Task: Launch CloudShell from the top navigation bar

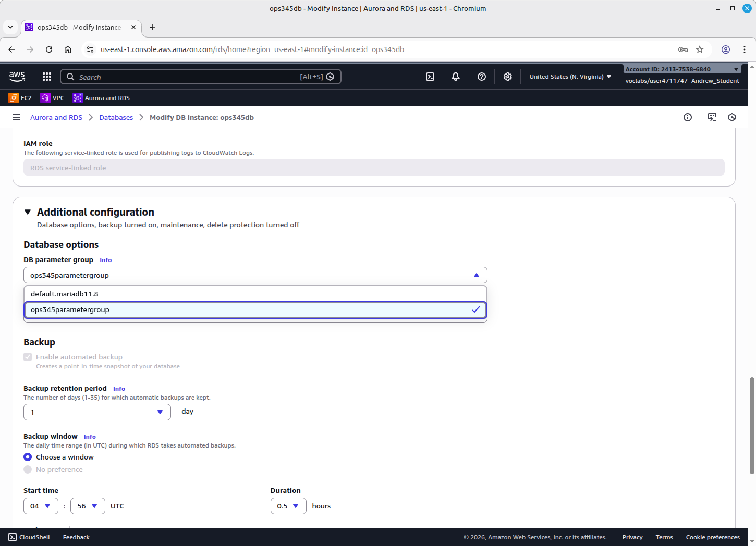Action: coord(430,77)
